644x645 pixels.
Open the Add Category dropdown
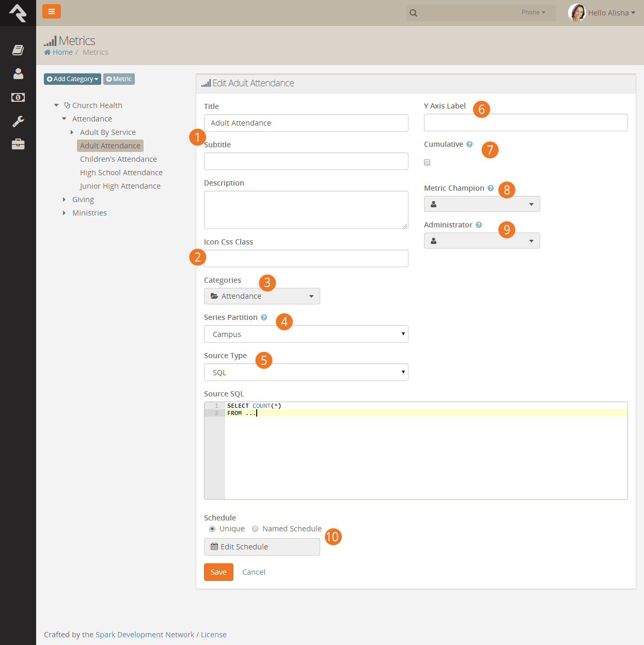[x=72, y=79]
